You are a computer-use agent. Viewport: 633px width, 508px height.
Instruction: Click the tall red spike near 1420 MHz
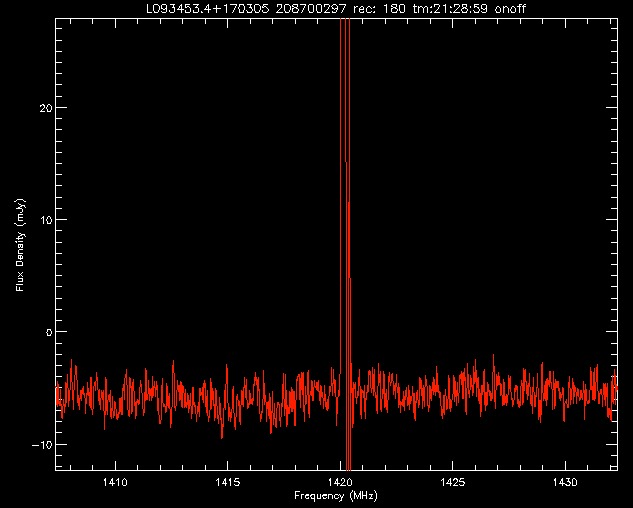click(344, 150)
